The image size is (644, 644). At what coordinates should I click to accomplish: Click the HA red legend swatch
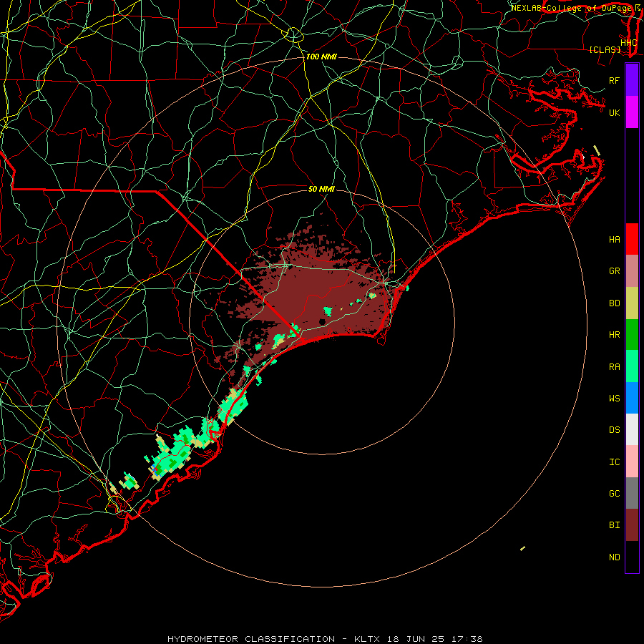pyautogui.click(x=632, y=239)
